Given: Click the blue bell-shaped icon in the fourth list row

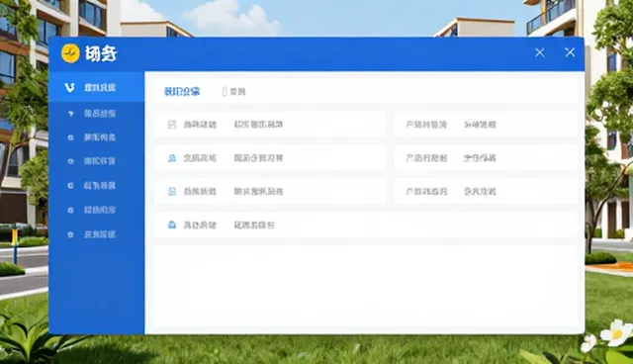Looking at the screenshot, I should pyautogui.click(x=172, y=225).
